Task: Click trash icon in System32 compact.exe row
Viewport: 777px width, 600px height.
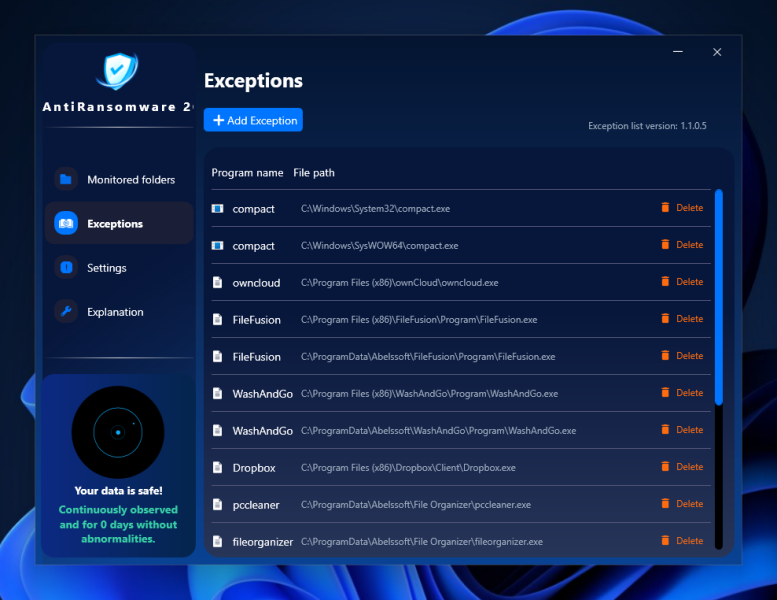Action: (665, 208)
